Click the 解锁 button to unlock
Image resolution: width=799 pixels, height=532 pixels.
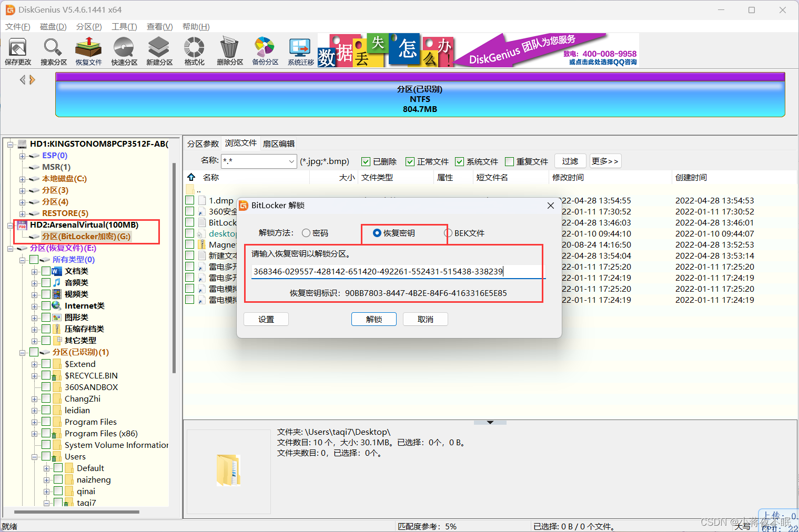coord(373,319)
